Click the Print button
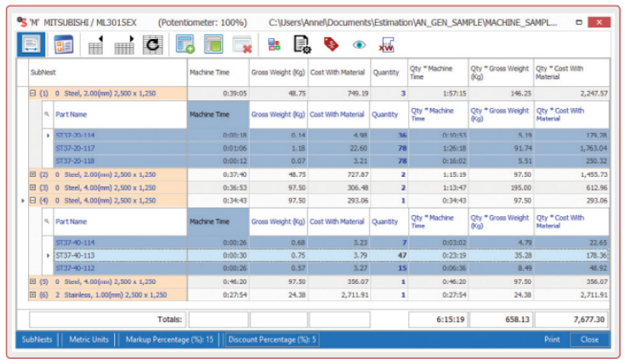Image resolution: width=625 pixels, height=364 pixels. 553,339
